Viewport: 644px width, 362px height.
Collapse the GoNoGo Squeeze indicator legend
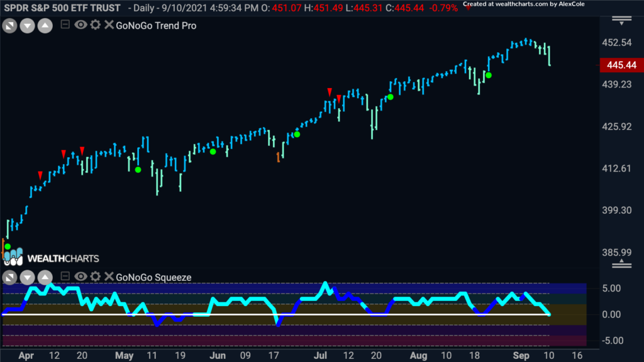click(65, 277)
